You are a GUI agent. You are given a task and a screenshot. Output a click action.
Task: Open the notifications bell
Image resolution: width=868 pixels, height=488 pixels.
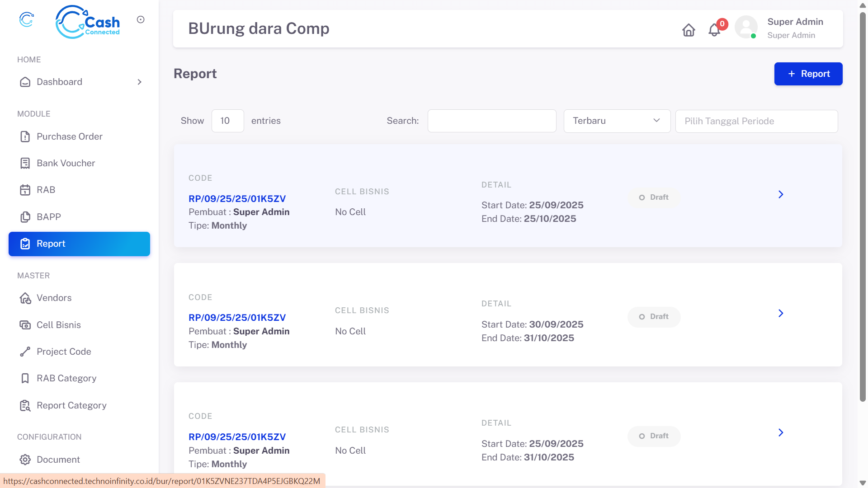coord(714,30)
